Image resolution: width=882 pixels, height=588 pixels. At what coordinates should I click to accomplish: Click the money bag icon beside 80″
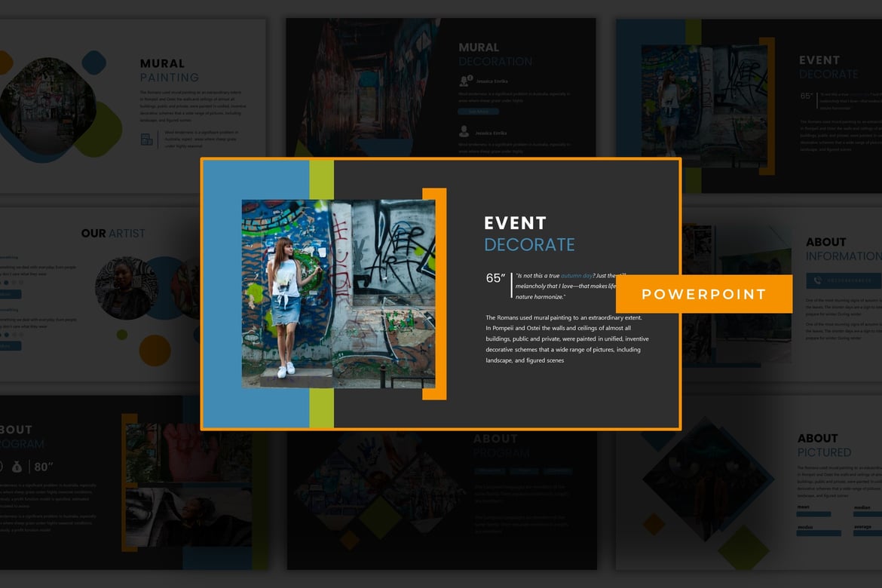(x=17, y=467)
